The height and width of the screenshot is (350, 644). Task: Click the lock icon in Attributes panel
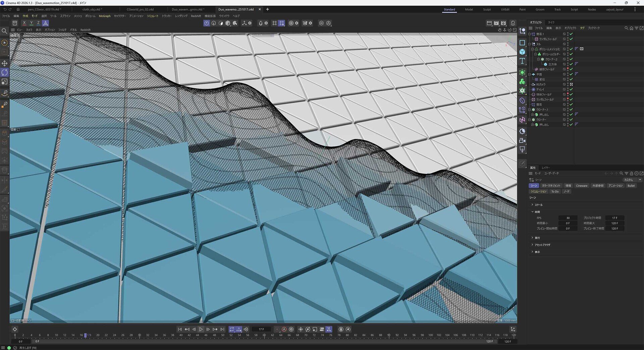coord(631,173)
